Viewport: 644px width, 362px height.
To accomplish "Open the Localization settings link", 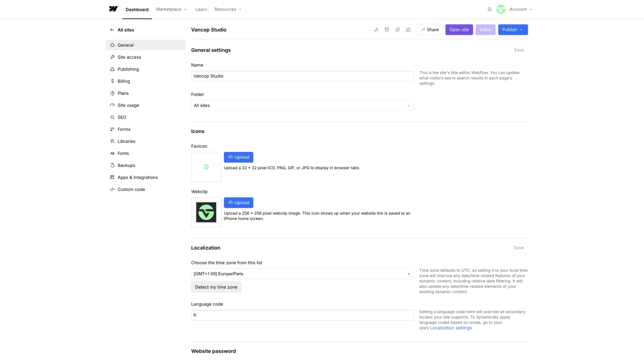I will [x=450, y=328].
